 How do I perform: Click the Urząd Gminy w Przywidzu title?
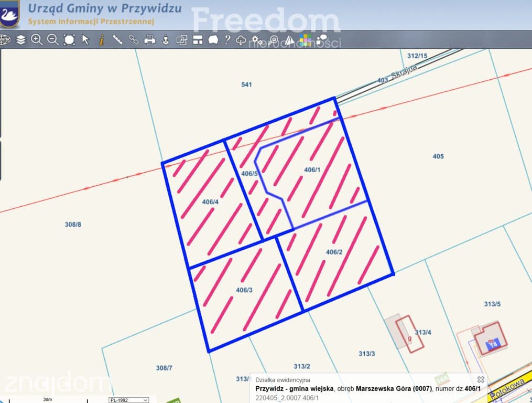coord(104,8)
